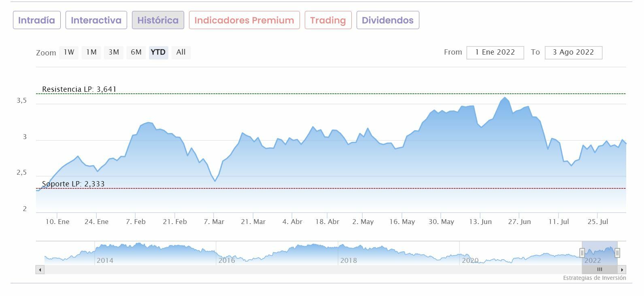The width and height of the screenshot is (644, 296).
Task: Show the Dividendos tab
Action: (387, 20)
